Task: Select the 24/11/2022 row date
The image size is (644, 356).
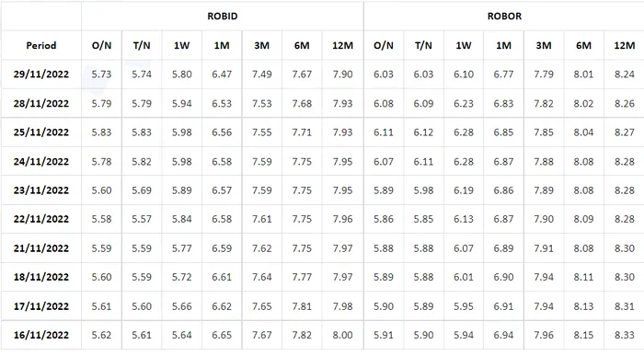Action: (41, 161)
